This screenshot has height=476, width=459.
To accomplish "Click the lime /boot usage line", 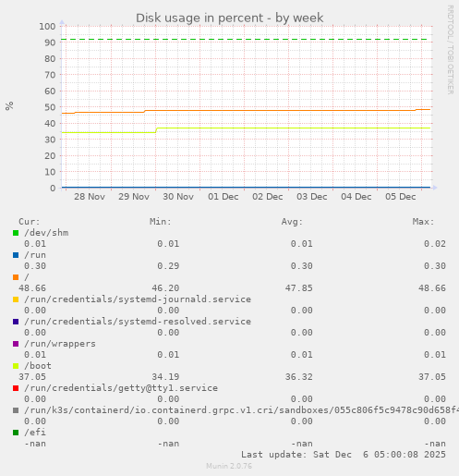I will (x=247, y=128).
